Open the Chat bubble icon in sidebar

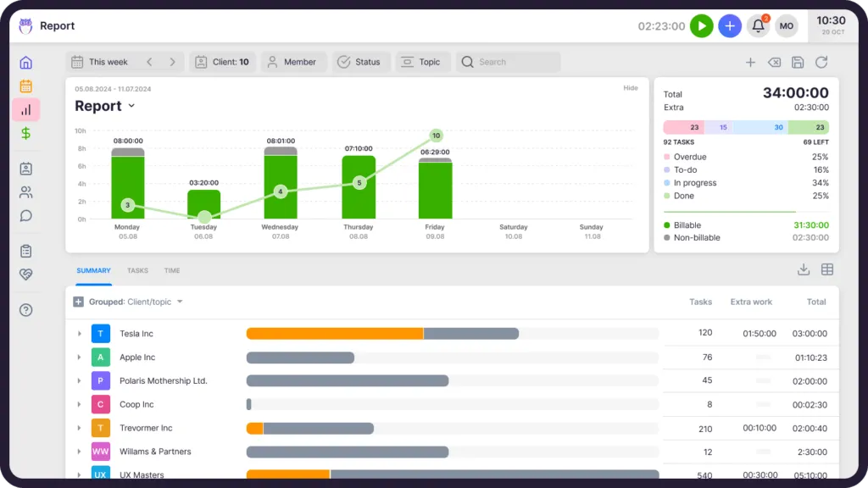pos(26,216)
